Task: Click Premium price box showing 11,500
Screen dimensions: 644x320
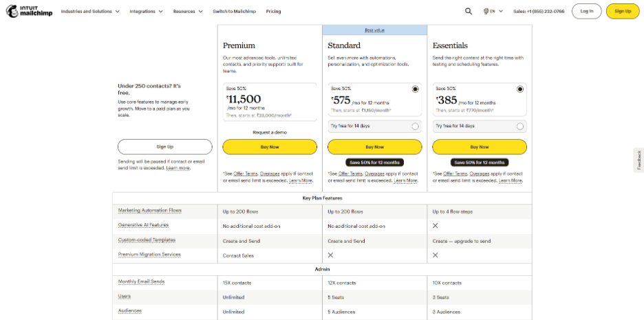Action: 270,102
